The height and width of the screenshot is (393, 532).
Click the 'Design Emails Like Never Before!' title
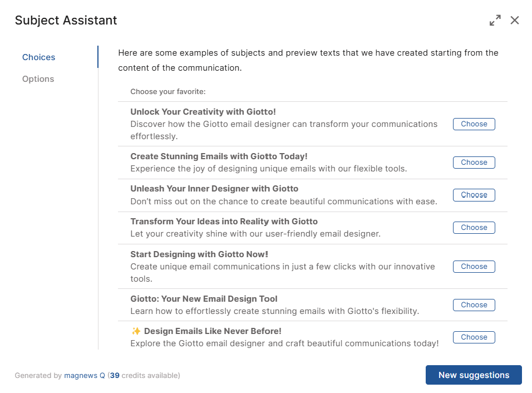[x=213, y=331]
